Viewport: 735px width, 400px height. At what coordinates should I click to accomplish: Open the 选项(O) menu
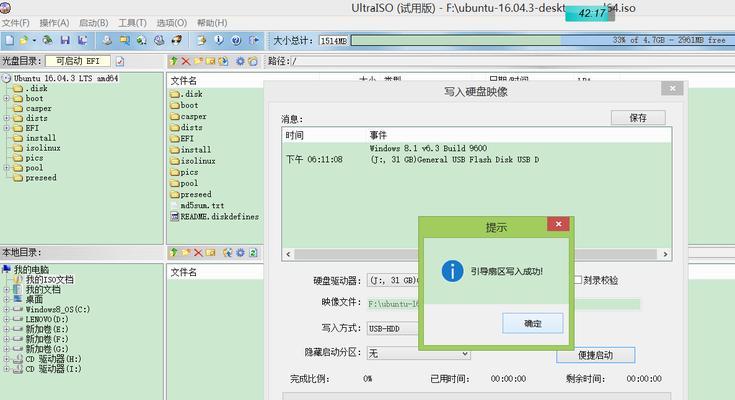point(172,23)
